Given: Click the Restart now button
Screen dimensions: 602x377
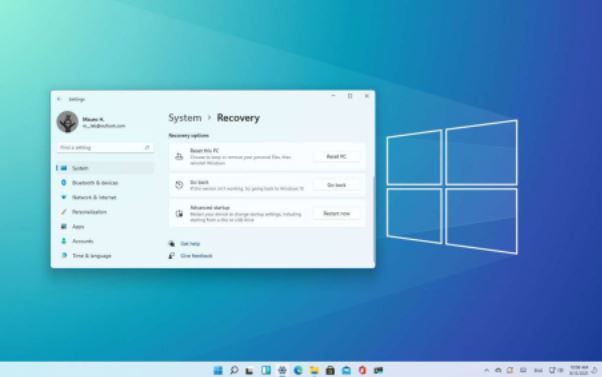Looking at the screenshot, I should 336,213.
